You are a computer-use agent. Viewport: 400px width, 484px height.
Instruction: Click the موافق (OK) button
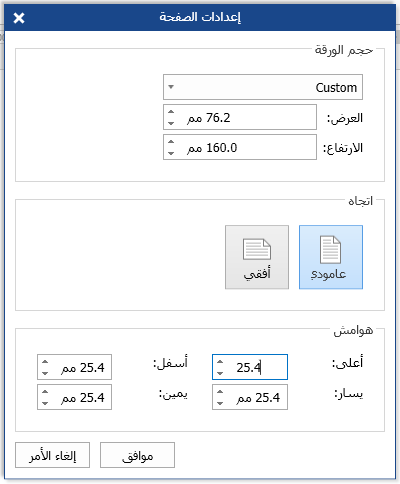coord(137,455)
